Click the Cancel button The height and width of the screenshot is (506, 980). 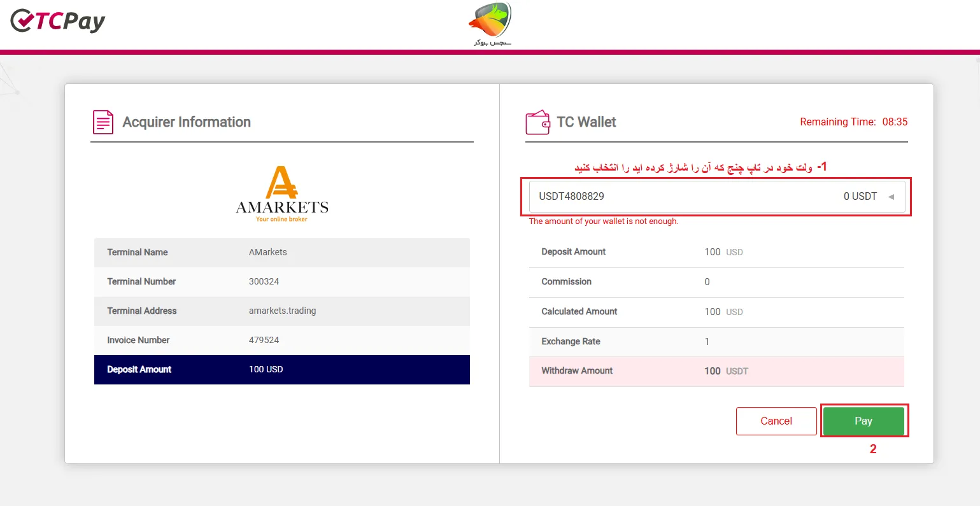[776, 421]
